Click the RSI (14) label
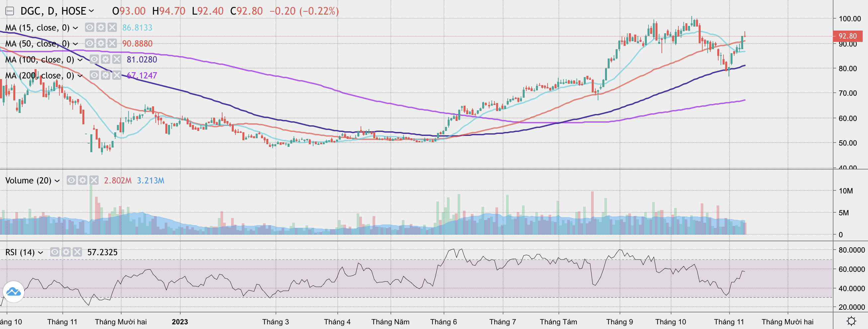868x329 pixels. [20, 253]
